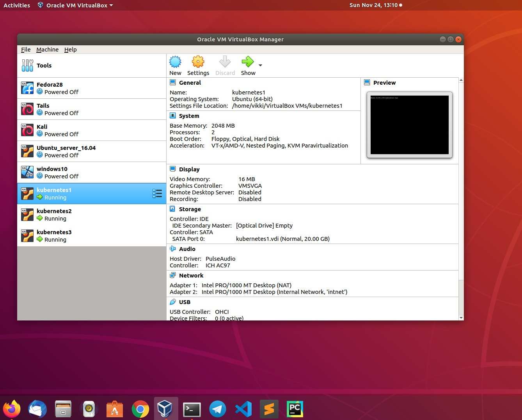The image size is (522, 420).
Task: Open Rhythmbox from the dock
Action: point(89,409)
